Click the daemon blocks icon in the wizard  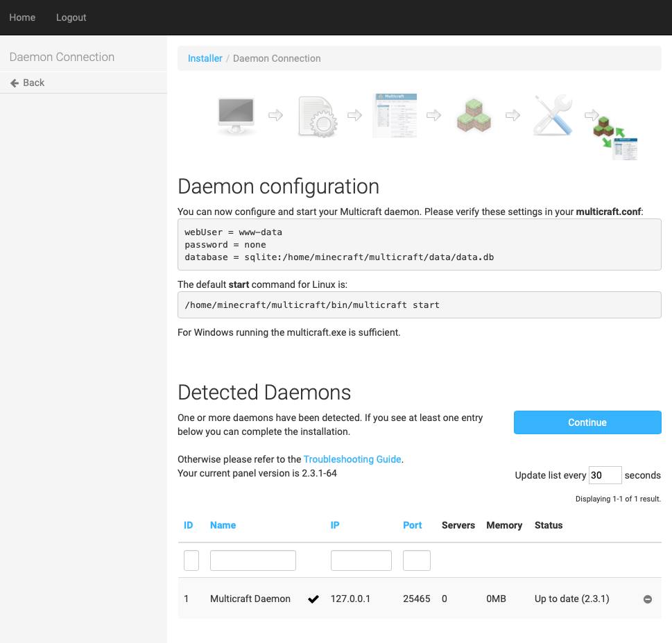pos(474,115)
